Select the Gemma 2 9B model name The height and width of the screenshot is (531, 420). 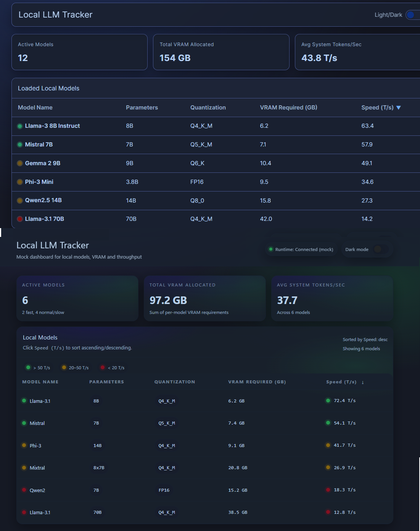[43, 163]
